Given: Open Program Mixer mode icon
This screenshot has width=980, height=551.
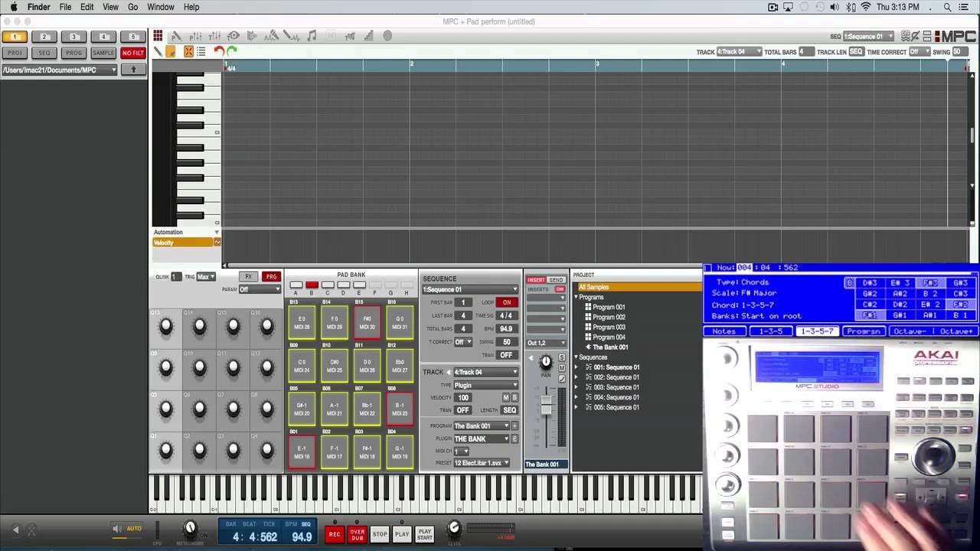Looking at the screenshot, I should (195, 36).
